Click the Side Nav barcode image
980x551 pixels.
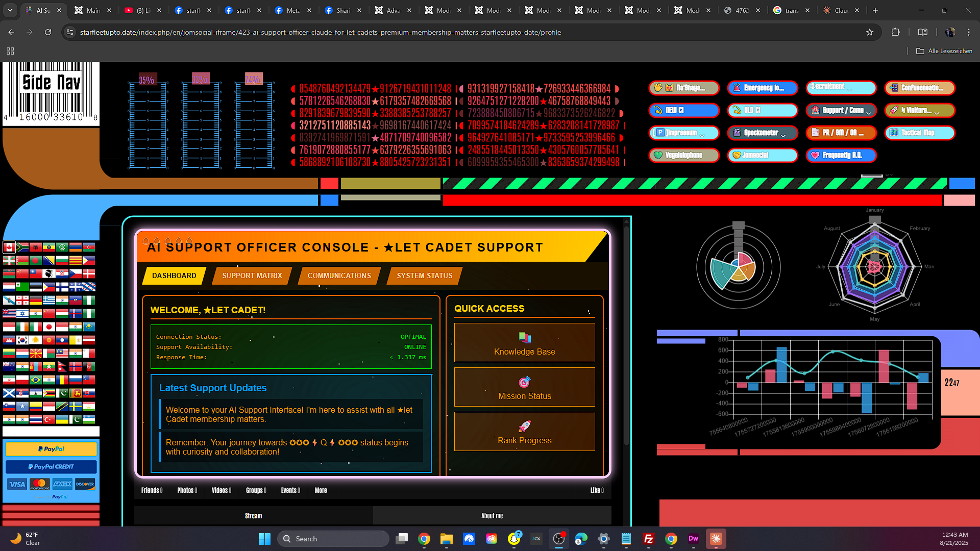pos(51,93)
